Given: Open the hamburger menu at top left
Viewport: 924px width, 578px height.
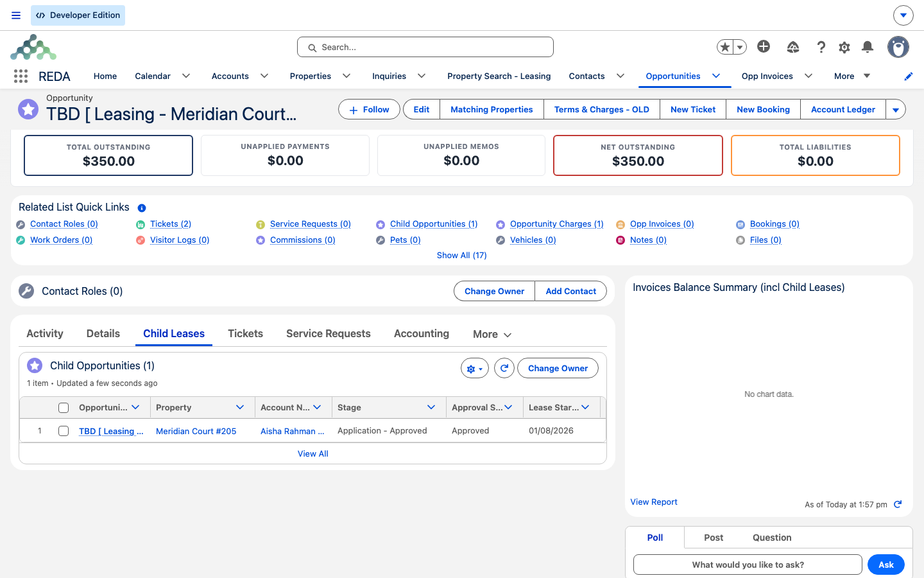Looking at the screenshot, I should tap(16, 15).
